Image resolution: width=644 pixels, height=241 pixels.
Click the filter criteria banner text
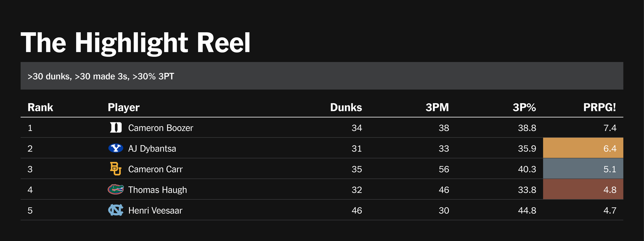(101, 76)
